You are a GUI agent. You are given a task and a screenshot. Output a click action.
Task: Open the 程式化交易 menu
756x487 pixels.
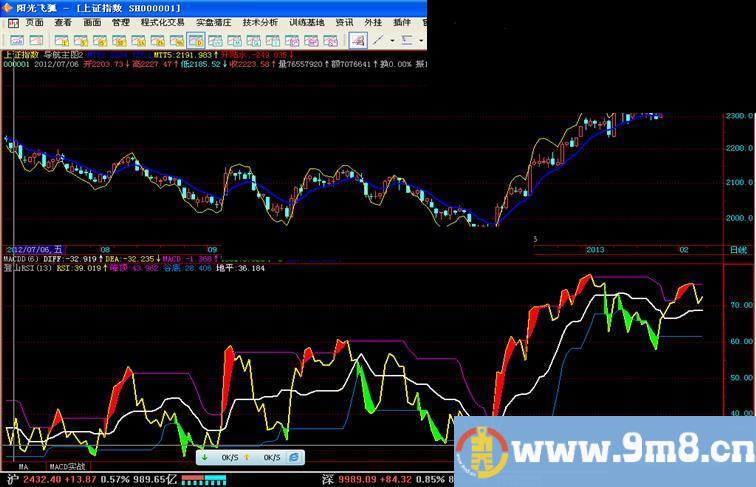pos(162,22)
